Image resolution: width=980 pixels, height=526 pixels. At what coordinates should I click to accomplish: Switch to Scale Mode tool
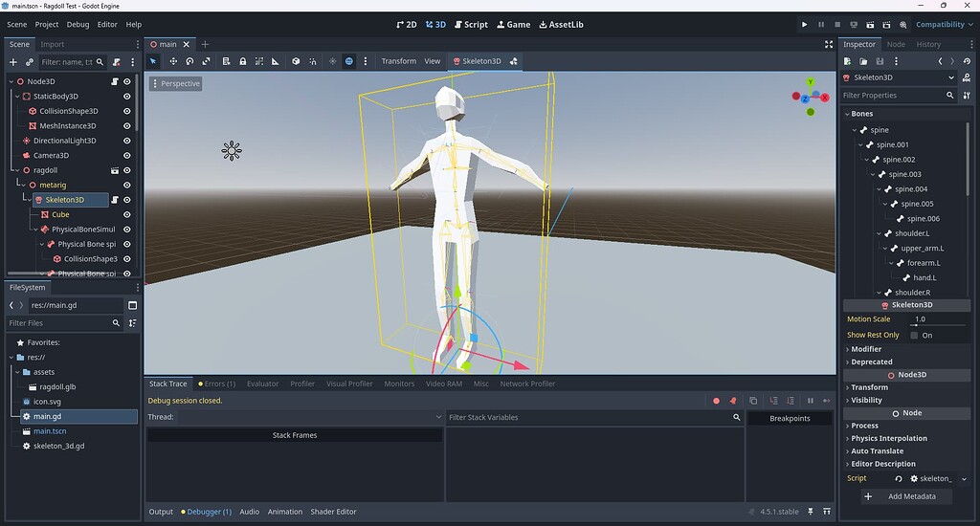[207, 61]
